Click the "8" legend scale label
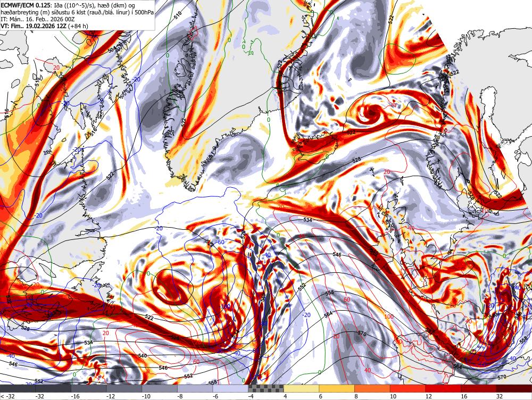Image resolution: width=532 pixels, height=400 pixels. [x=356, y=396]
